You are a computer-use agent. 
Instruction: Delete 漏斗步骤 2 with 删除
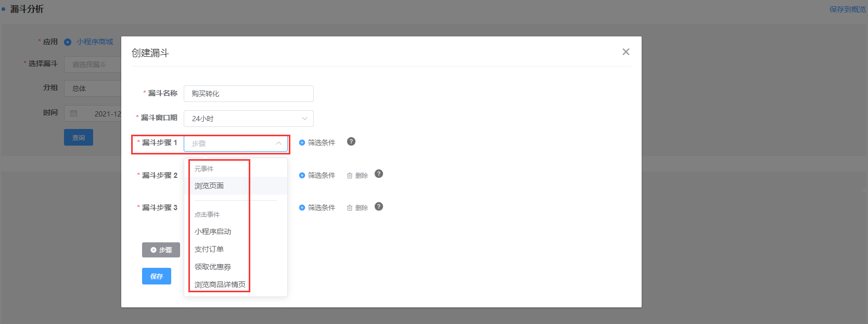(358, 176)
